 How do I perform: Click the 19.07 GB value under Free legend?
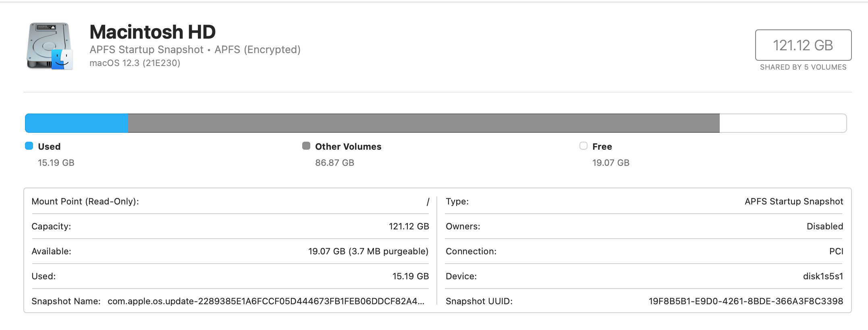pyautogui.click(x=611, y=163)
